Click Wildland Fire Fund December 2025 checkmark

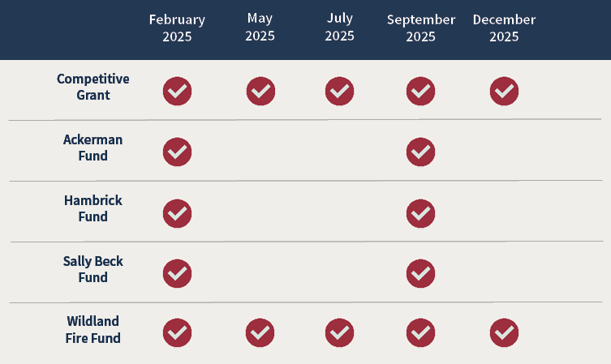[x=504, y=333]
